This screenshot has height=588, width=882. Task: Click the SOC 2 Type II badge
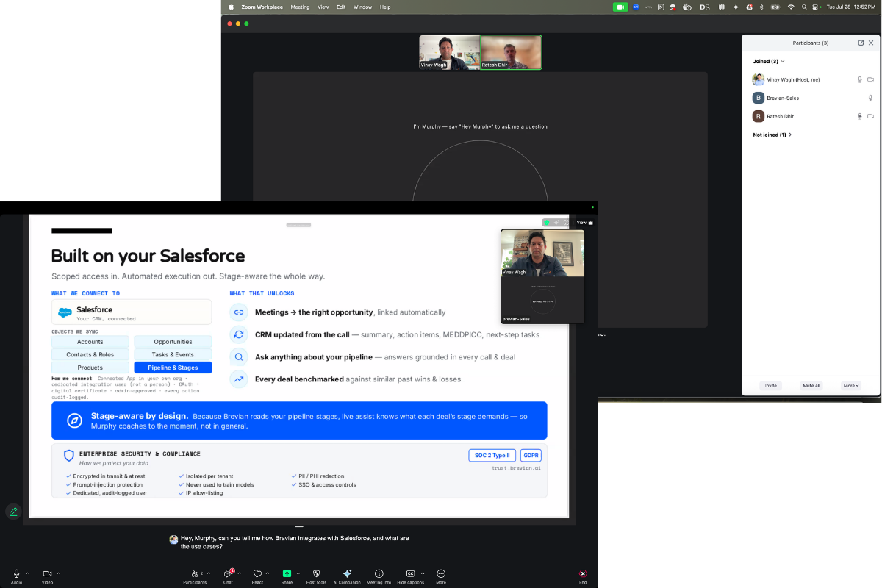coord(492,455)
